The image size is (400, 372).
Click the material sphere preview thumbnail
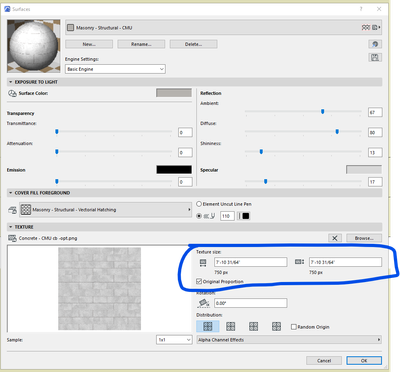[x=34, y=46]
